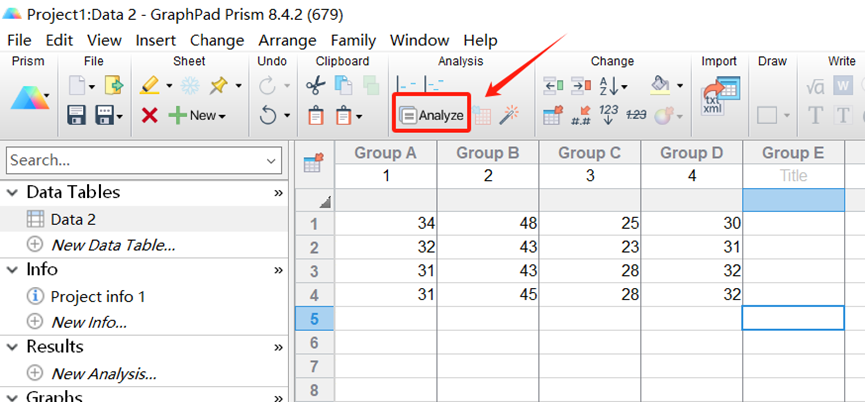Click the snowflake freeze sheet icon
This screenshot has width=865, height=402.
(191, 85)
